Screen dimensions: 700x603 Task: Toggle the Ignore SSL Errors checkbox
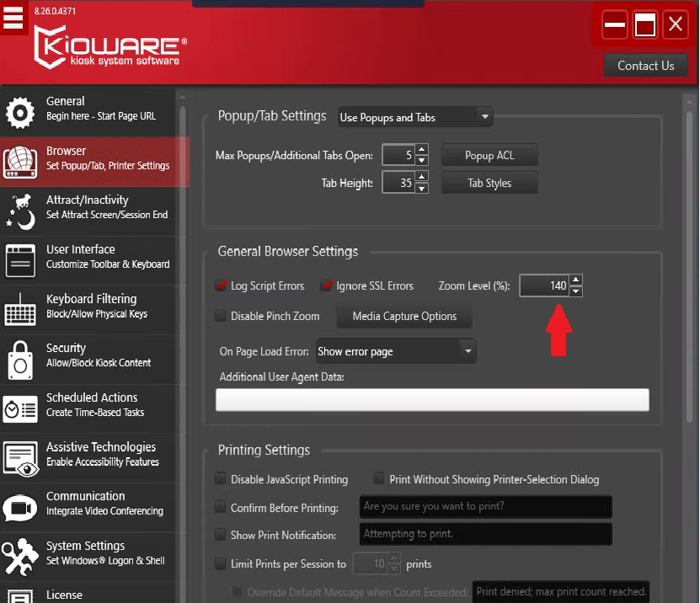(327, 286)
